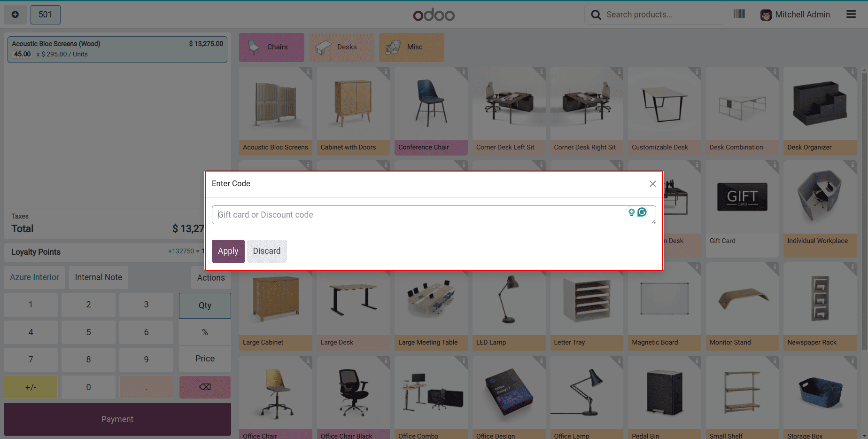Select order tab 501
This screenshot has width=868, height=439.
tap(45, 15)
